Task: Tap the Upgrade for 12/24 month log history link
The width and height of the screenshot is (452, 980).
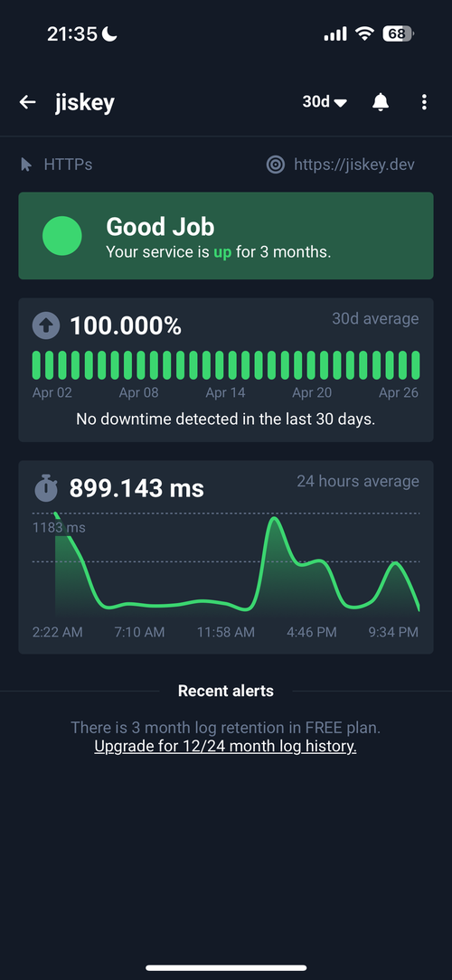Action: coord(225,746)
